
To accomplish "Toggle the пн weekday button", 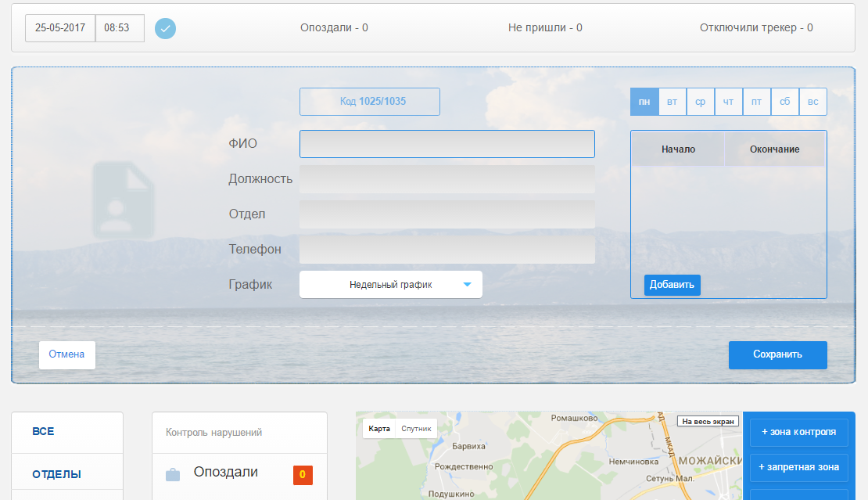I will 644,102.
